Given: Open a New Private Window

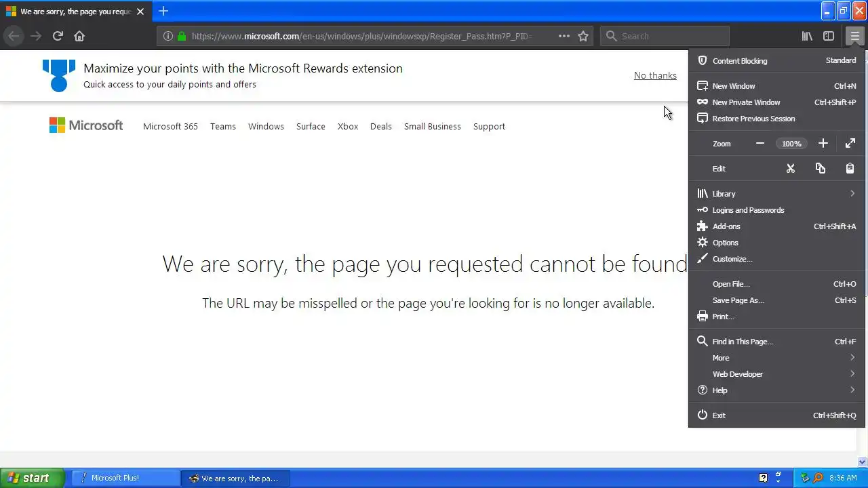Looking at the screenshot, I should (776, 102).
